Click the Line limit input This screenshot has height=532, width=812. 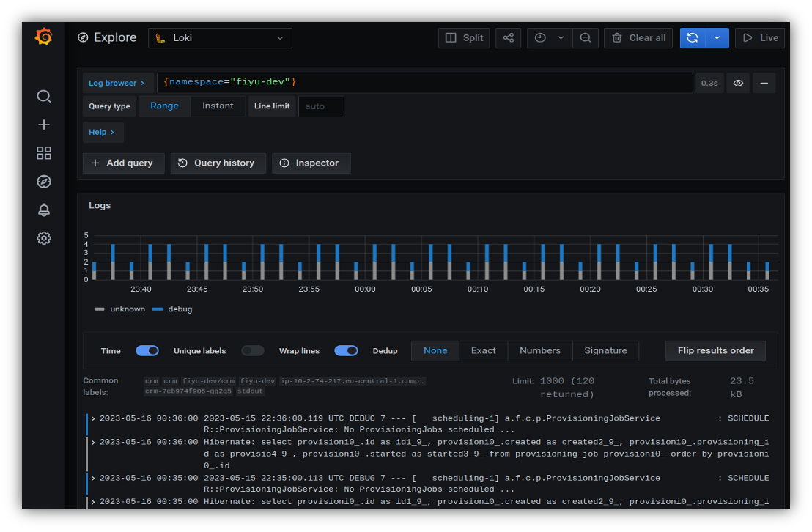(x=321, y=106)
